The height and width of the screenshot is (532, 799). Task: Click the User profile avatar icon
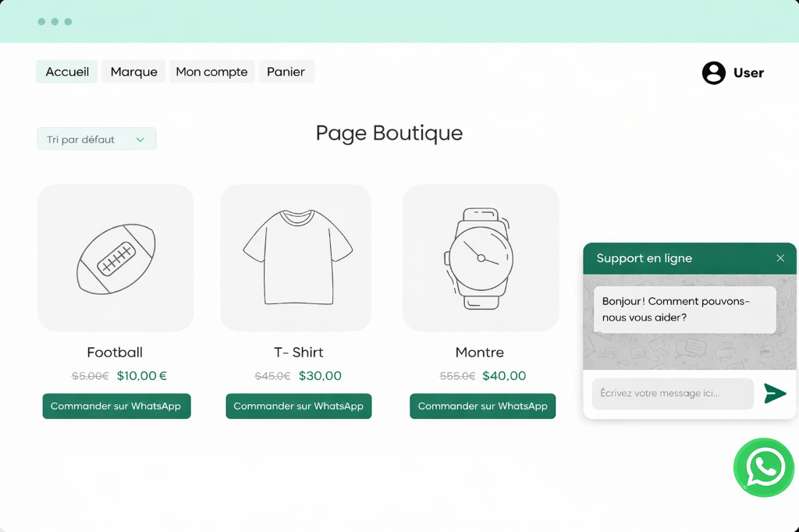point(713,73)
